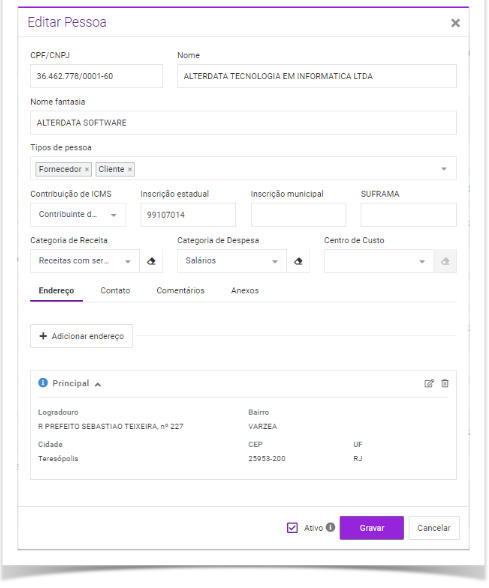
Task: Click the info icon next to Ativo
Action: pyautogui.click(x=330, y=527)
